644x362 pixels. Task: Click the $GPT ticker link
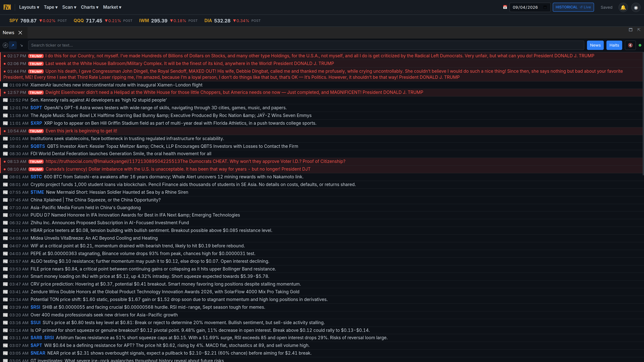tap(36, 108)
